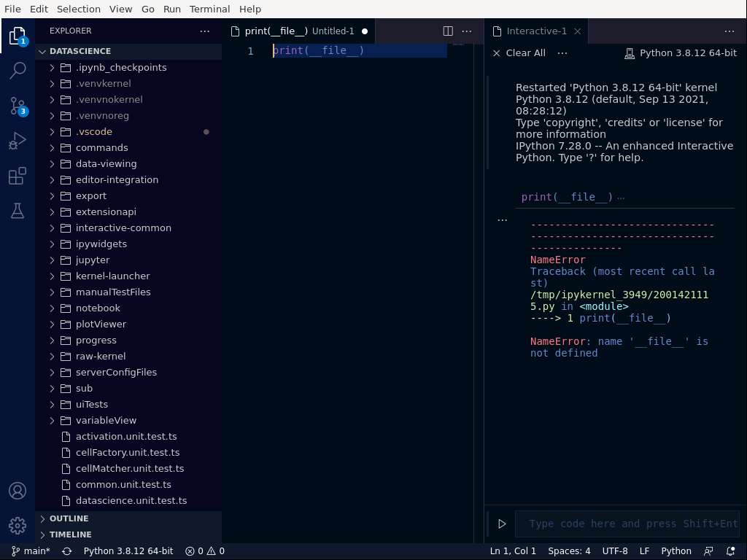Open the Terminal menu
Viewport: 747px width, 560px height.
point(209,9)
